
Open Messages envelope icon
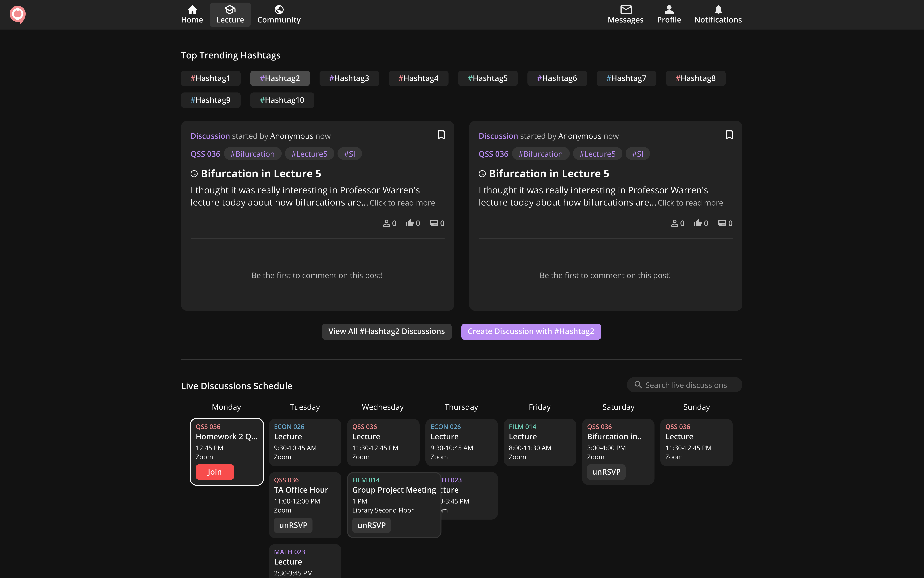626,10
